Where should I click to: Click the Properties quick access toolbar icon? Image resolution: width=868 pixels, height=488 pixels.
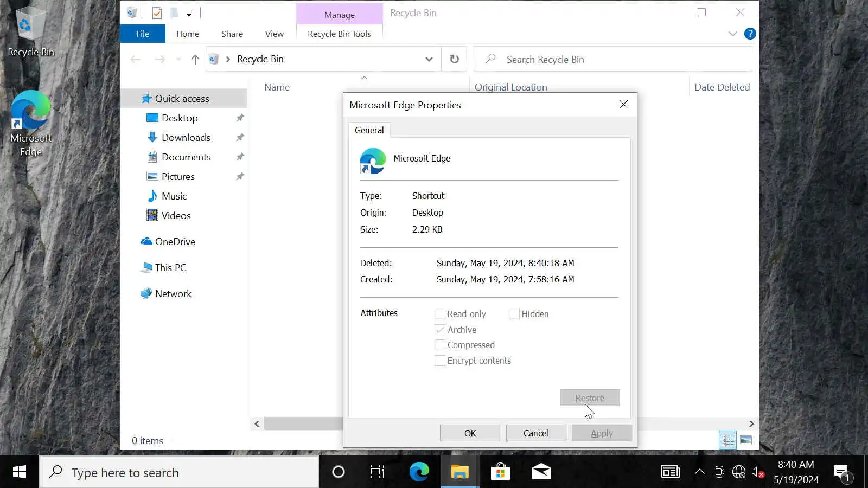[x=157, y=13]
